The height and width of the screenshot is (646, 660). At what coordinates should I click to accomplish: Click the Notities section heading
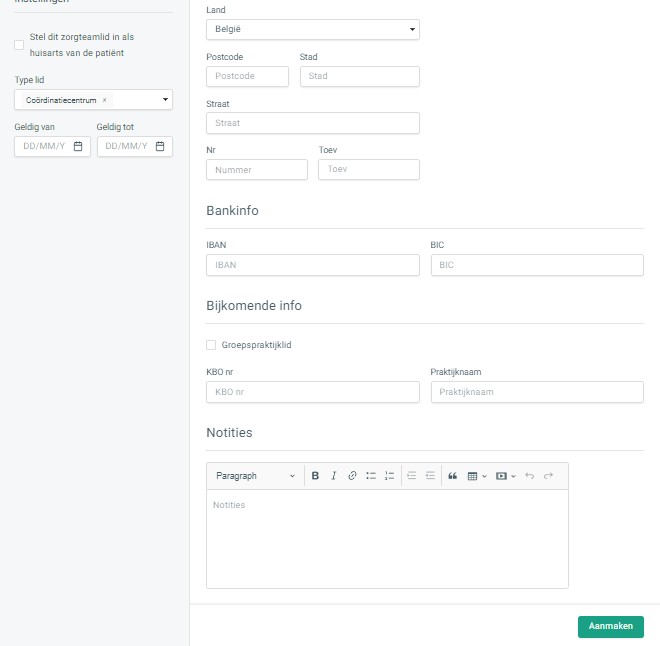[229, 433]
